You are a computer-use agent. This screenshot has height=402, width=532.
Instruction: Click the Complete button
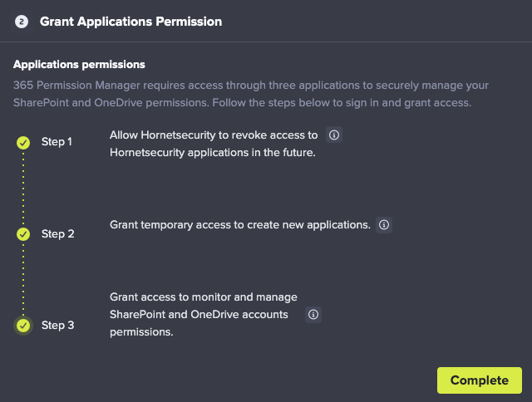point(480,380)
